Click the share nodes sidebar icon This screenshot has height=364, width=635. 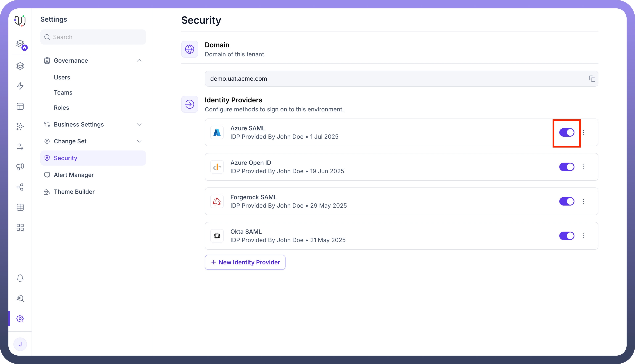(x=20, y=187)
